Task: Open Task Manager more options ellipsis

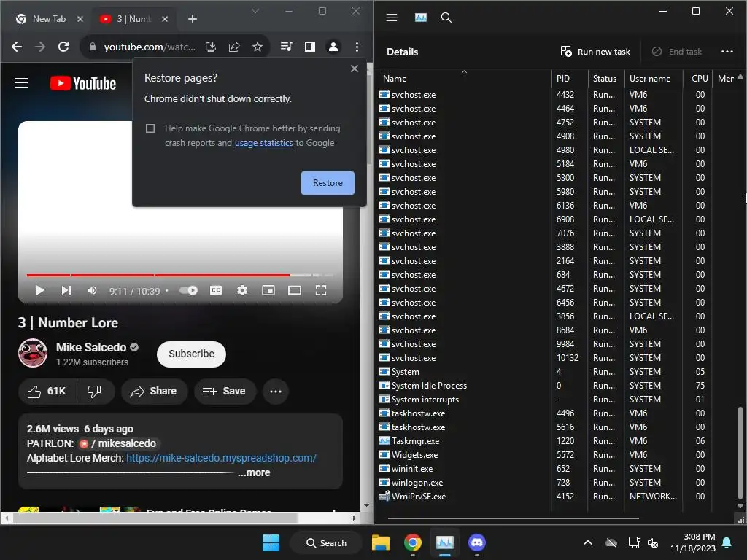Action: 727,52
